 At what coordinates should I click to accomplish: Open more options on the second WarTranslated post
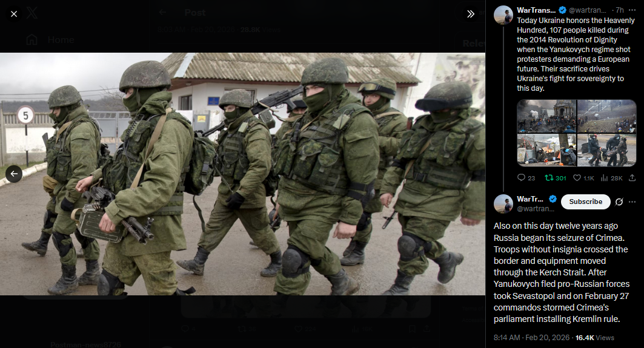[632, 202]
